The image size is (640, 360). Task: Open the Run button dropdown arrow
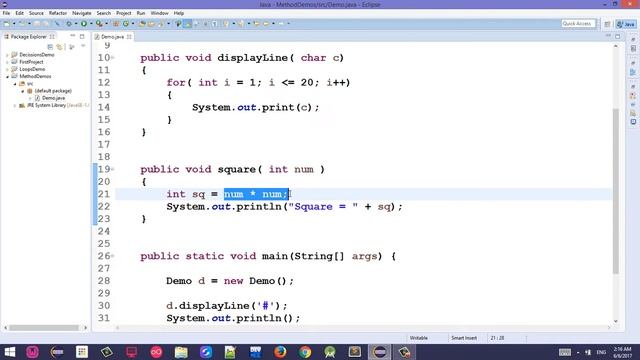coord(91,24)
